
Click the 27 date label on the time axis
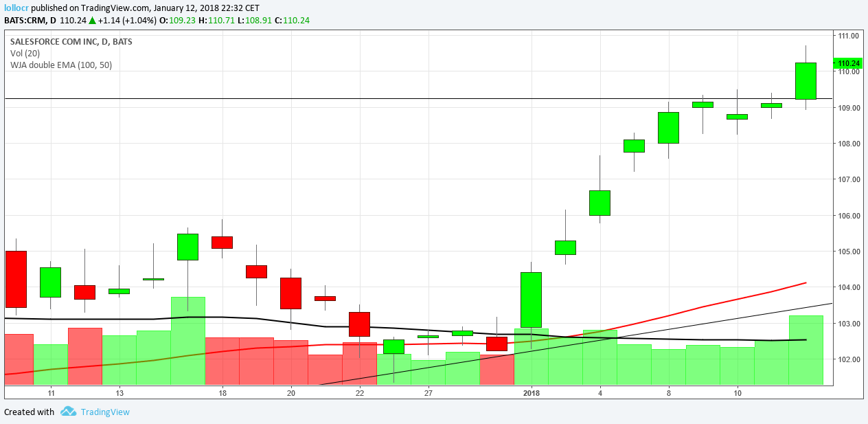428,393
